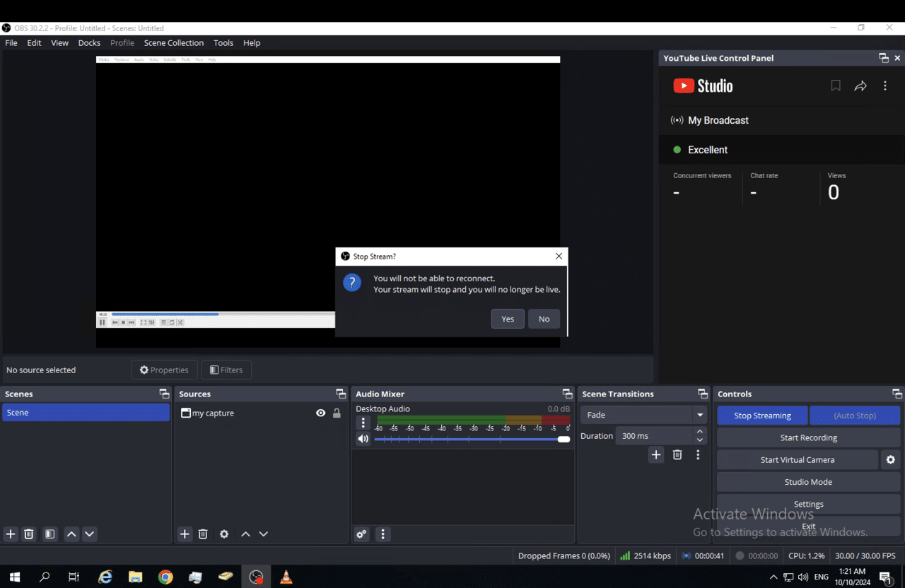The width and height of the screenshot is (905, 588).
Task: Confirm stopping the stream by clicking Yes
Action: pyautogui.click(x=508, y=319)
